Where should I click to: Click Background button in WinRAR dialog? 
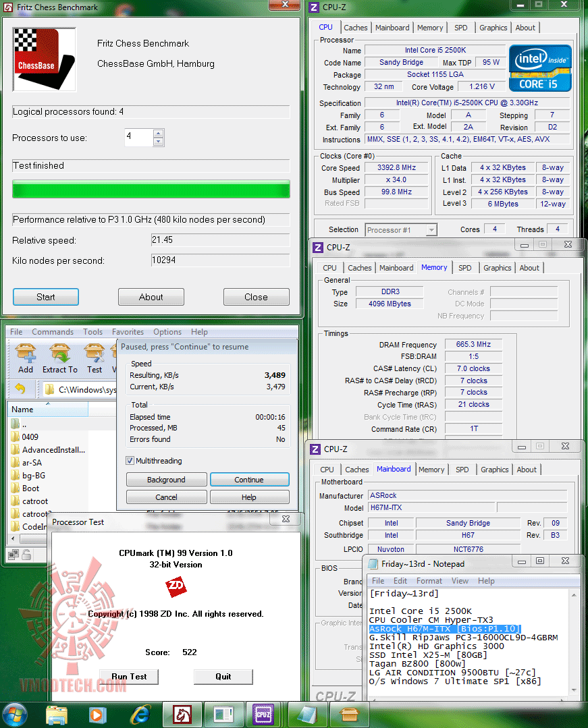pyautogui.click(x=166, y=480)
